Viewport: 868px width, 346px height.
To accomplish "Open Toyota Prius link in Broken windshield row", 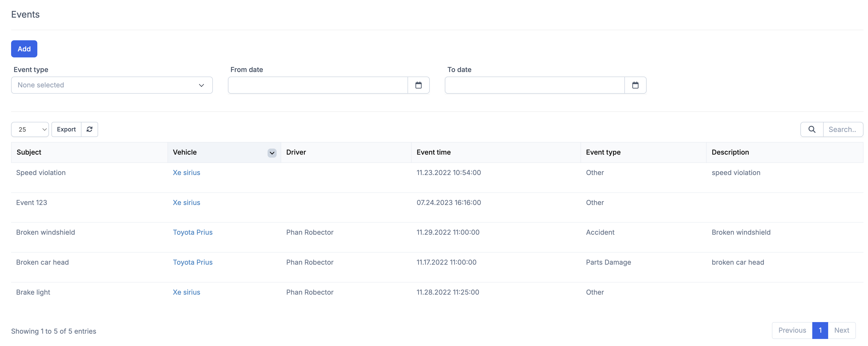I will (x=192, y=232).
